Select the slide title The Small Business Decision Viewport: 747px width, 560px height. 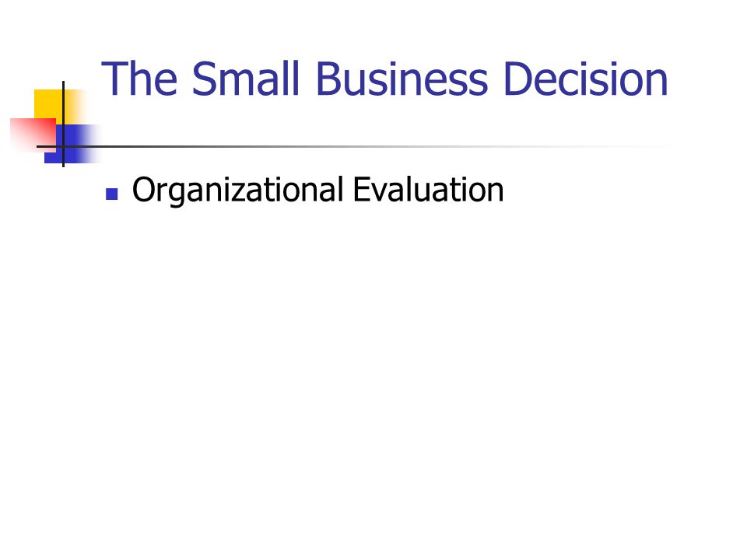[x=384, y=79]
